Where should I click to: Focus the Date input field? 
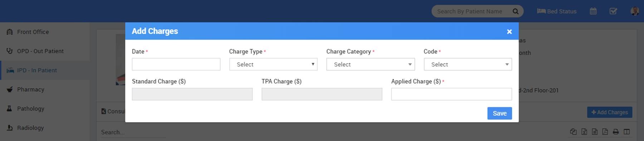coord(176,64)
